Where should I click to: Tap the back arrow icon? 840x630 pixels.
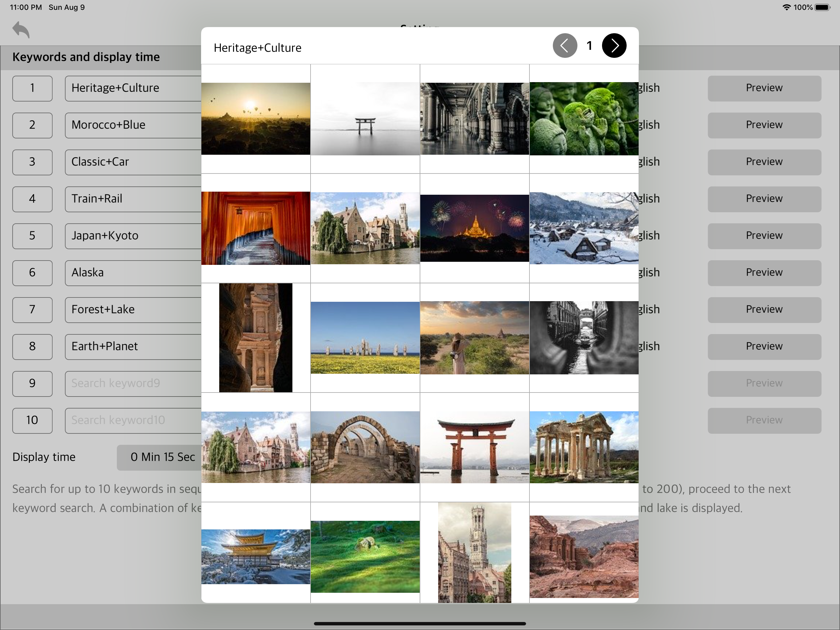click(21, 30)
